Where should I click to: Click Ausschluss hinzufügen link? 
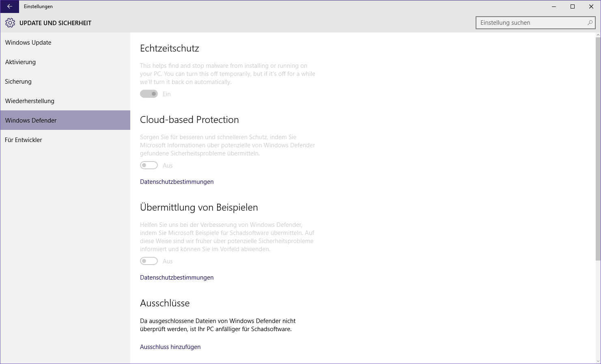[x=170, y=347]
